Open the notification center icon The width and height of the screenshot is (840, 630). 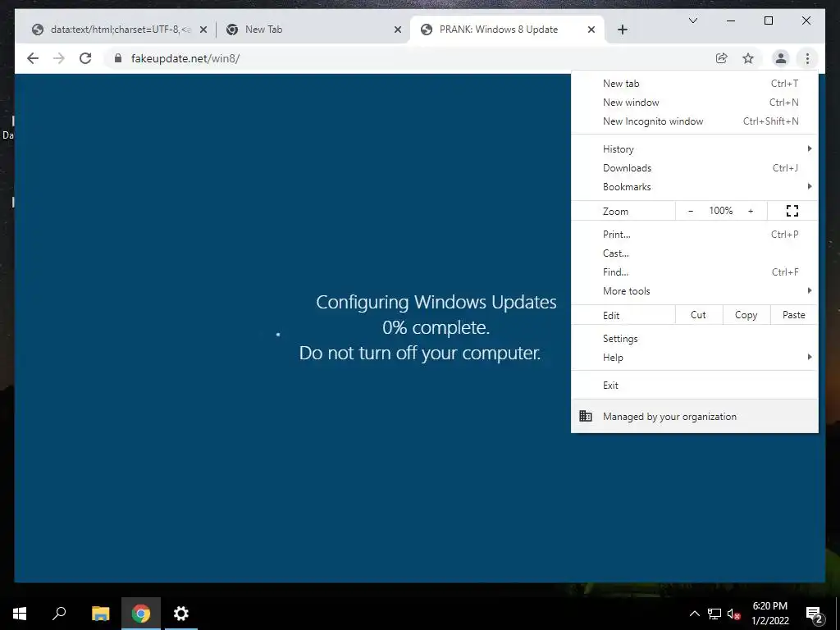[815, 614]
